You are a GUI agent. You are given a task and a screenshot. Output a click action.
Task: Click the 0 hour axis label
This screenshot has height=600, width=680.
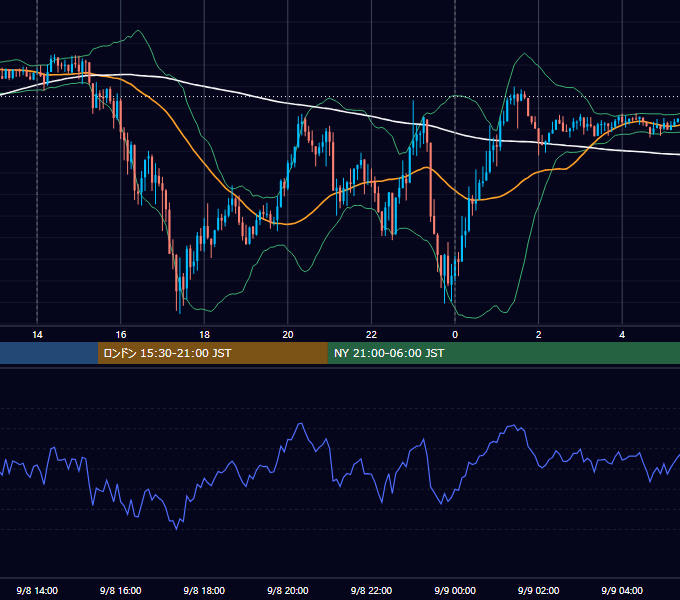pos(455,335)
